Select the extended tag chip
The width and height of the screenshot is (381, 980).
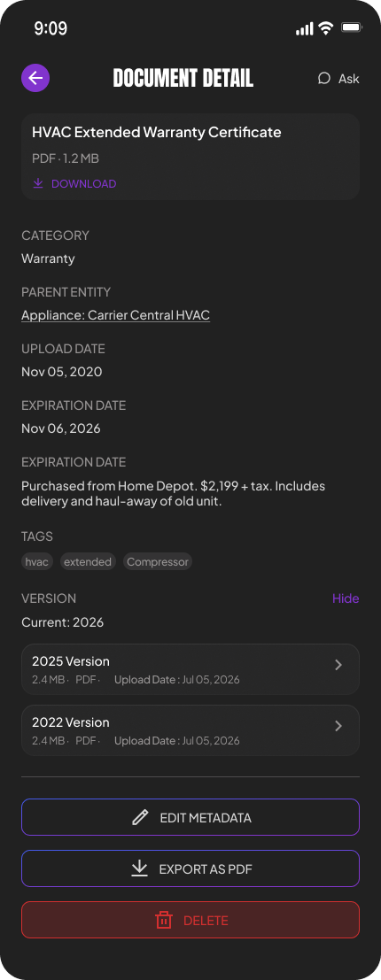coord(88,562)
